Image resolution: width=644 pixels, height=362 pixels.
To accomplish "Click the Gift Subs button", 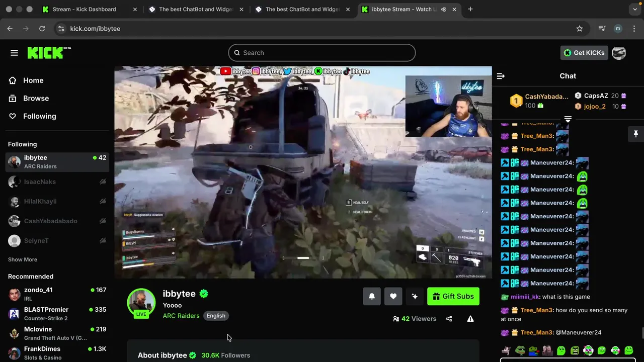I will tap(453, 296).
